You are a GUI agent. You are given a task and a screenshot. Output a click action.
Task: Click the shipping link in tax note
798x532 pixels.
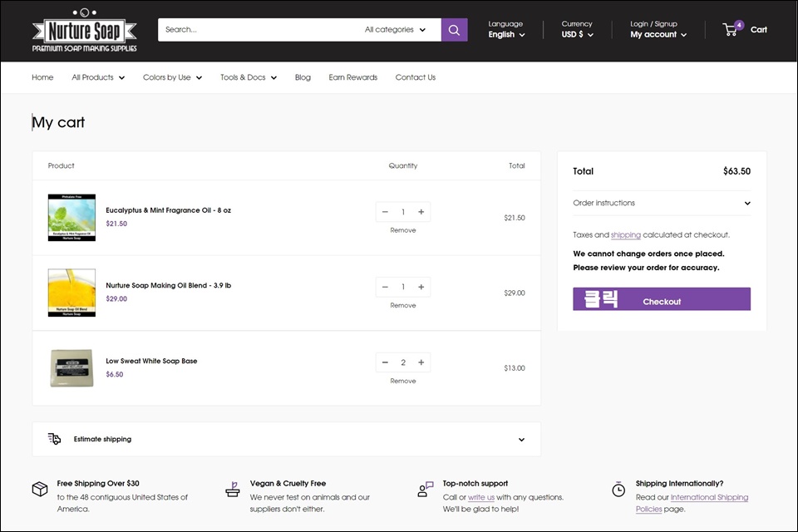625,234
